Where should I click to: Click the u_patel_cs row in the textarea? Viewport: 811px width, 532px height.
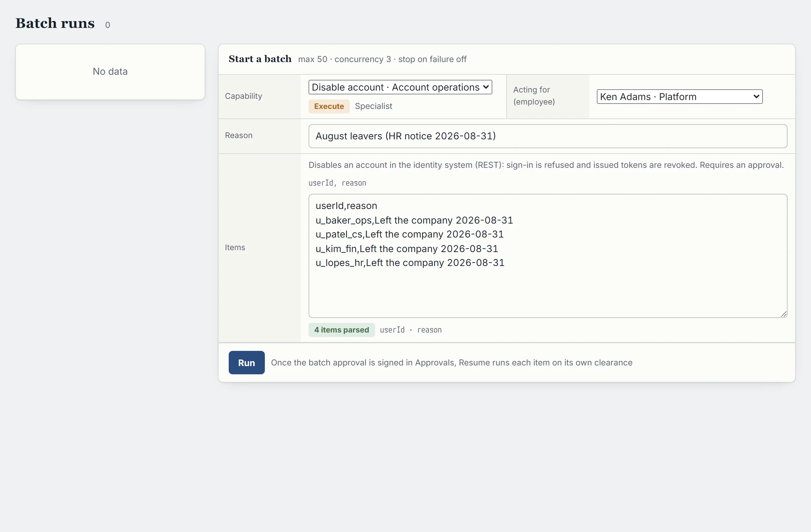point(409,234)
